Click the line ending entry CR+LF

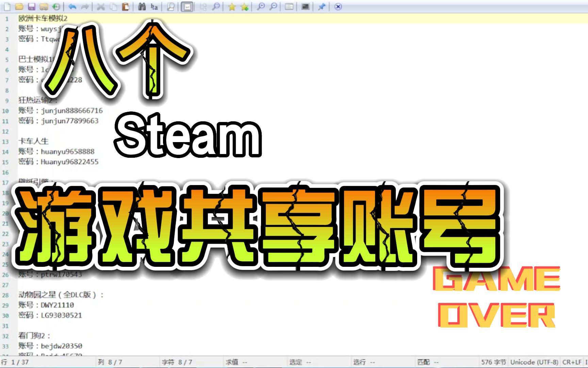572,362
